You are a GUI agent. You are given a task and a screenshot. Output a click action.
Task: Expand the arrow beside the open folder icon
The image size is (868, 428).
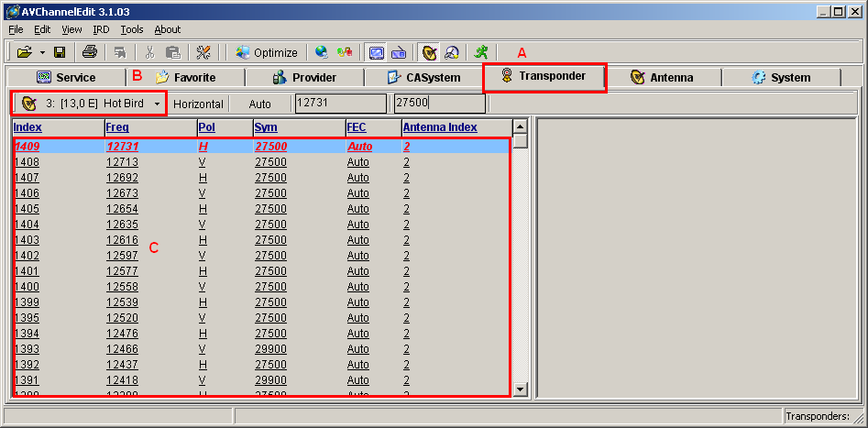[43, 53]
